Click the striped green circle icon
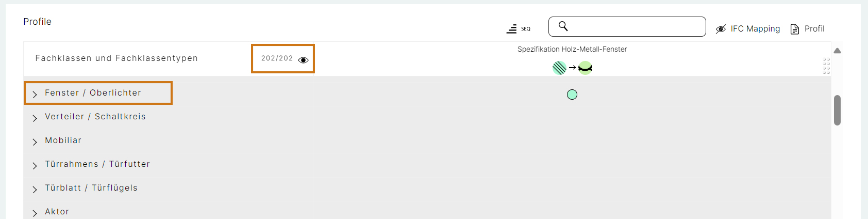Screen dimensions: 868x219 click(x=559, y=68)
